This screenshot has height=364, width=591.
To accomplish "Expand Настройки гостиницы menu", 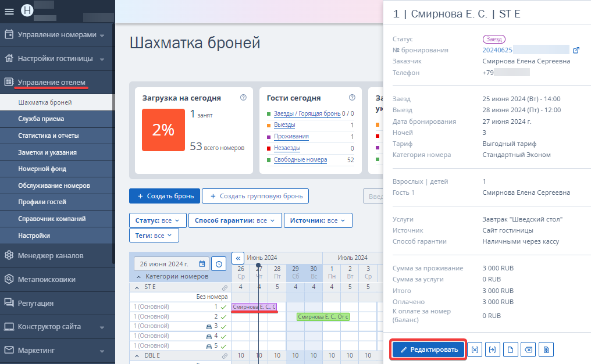I will pyautogui.click(x=57, y=58).
